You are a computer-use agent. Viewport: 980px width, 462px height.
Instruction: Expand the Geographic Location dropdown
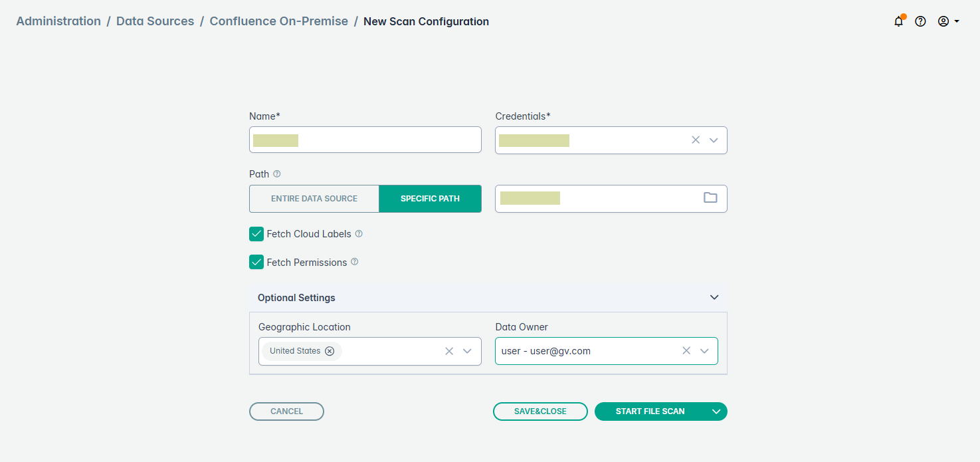click(467, 351)
